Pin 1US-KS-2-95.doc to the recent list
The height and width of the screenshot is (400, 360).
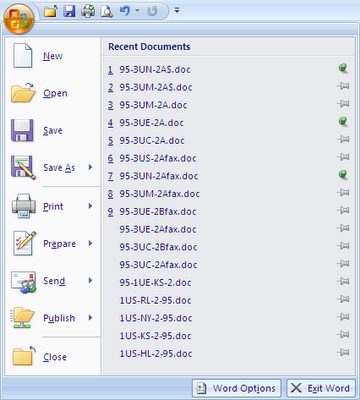(343, 335)
